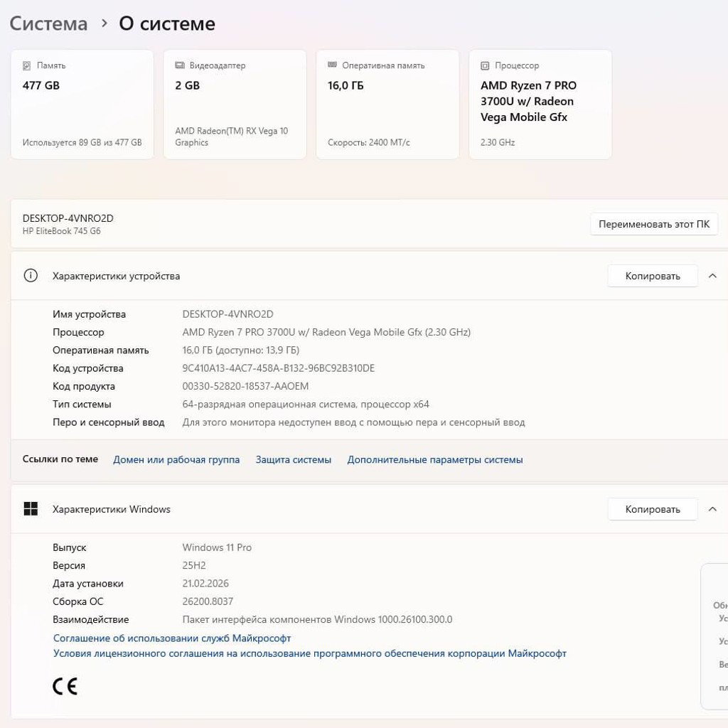Click Переименовать этот ПК button
This screenshot has height=728, width=728.
tap(654, 224)
